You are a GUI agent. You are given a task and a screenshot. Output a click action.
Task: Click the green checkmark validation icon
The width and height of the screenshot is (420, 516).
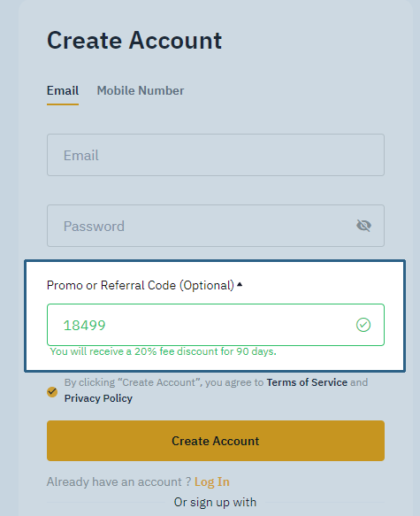click(363, 325)
